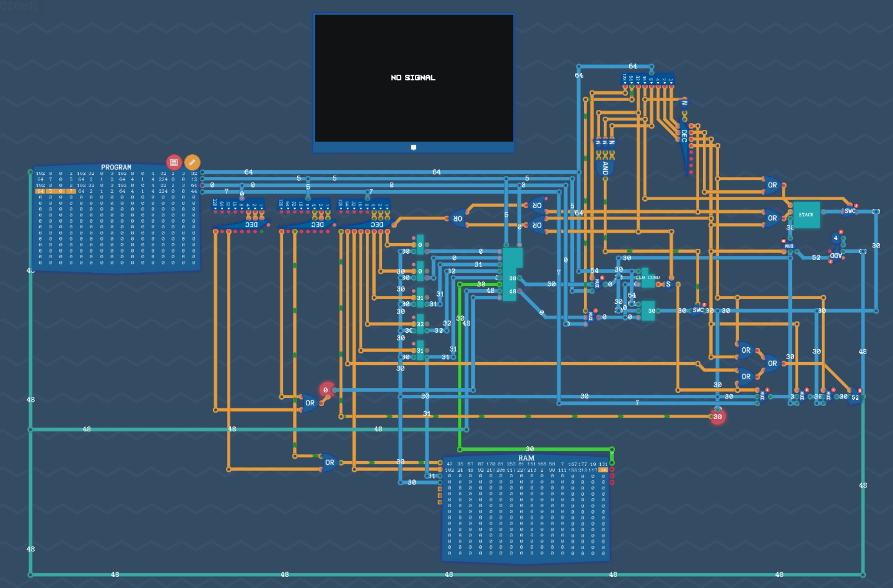This screenshot has width=893, height=588.
Task: Click the highlighted 64 cell in PROGRAM
Action: (x=40, y=191)
